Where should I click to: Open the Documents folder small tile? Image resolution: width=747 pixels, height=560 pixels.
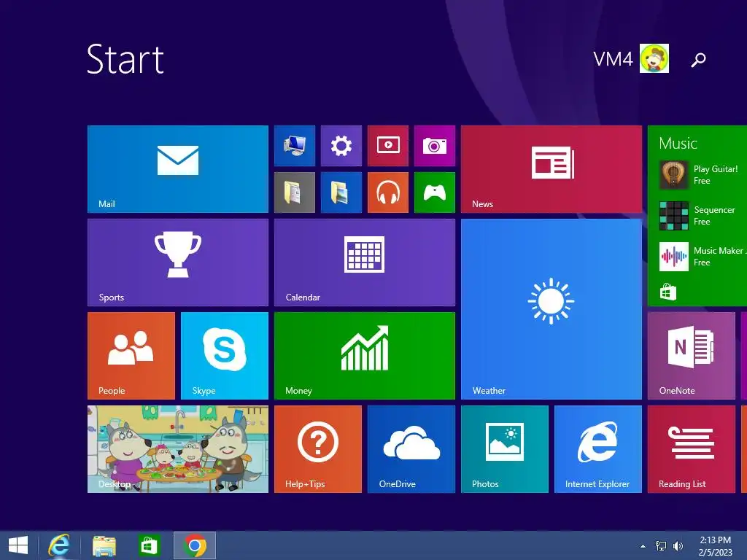[295, 192]
